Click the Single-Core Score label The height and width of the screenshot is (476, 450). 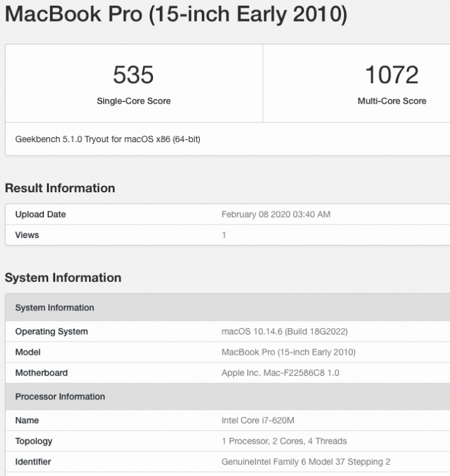(x=133, y=101)
